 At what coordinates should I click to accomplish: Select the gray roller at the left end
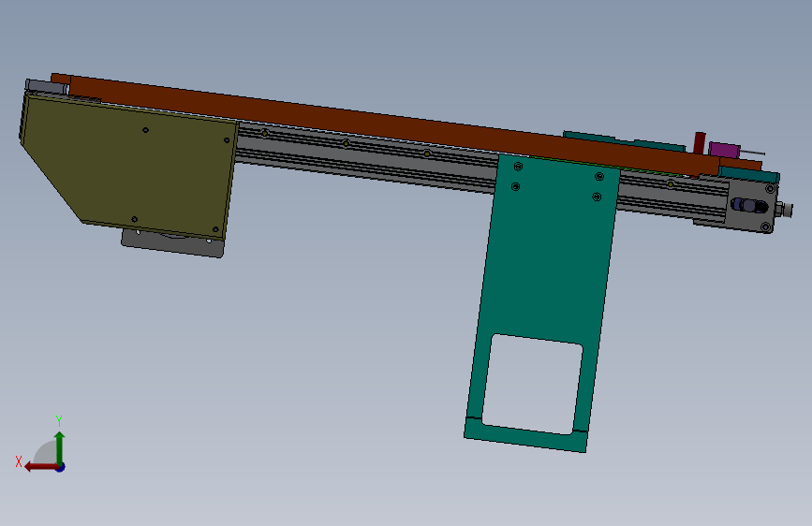tap(46, 86)
